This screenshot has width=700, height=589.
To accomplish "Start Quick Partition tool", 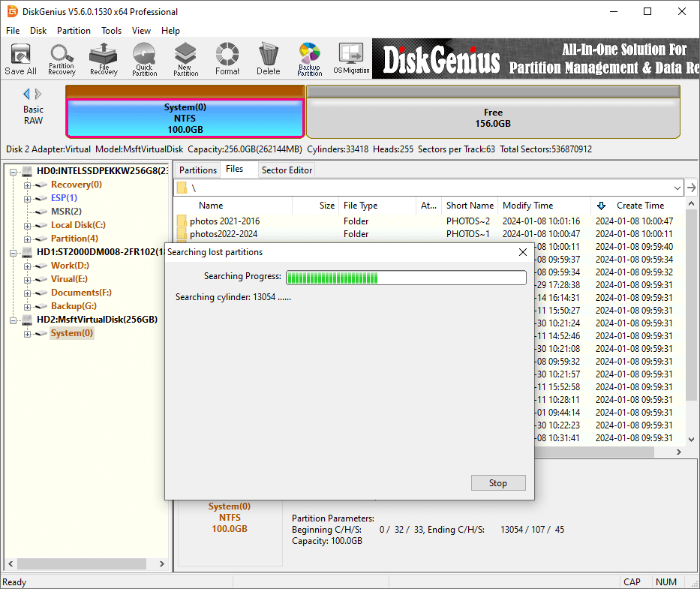I will coord(144,59).
